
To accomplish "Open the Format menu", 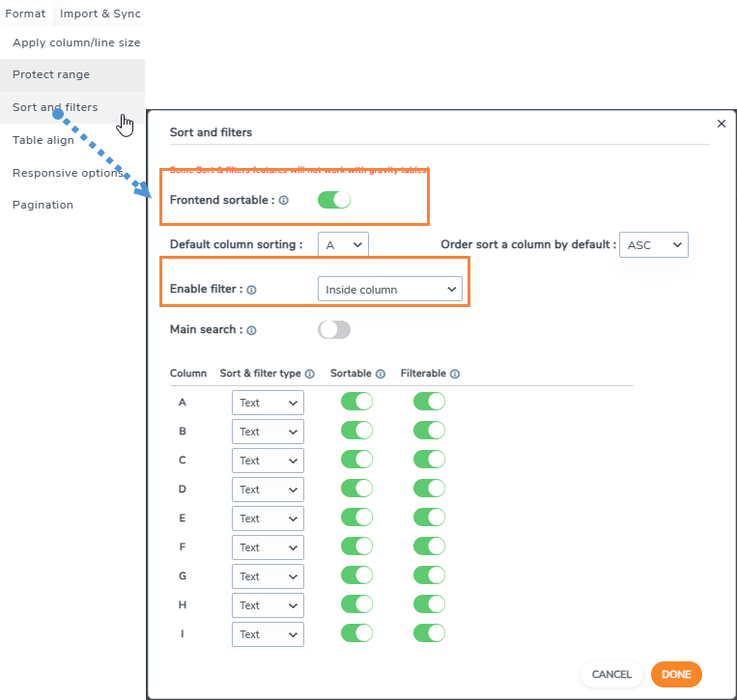I will click(25, 14).
